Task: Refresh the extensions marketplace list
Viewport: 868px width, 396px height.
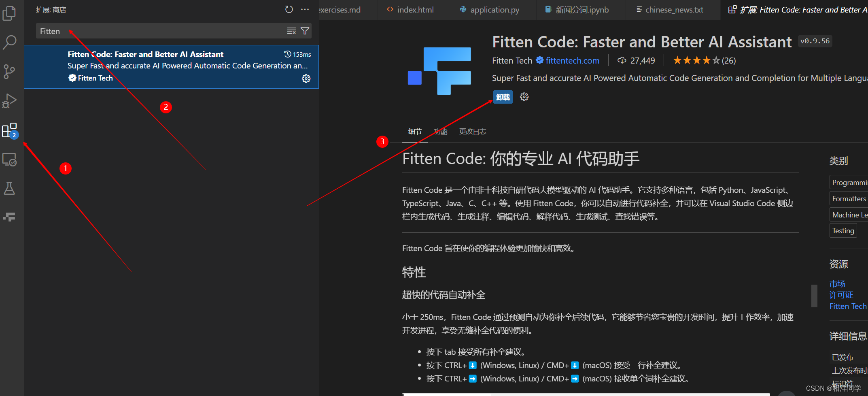Action: [x=289, y=9]
